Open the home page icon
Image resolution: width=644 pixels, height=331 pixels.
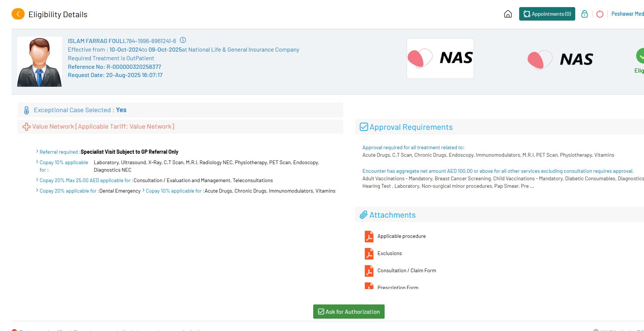point(508,14)
